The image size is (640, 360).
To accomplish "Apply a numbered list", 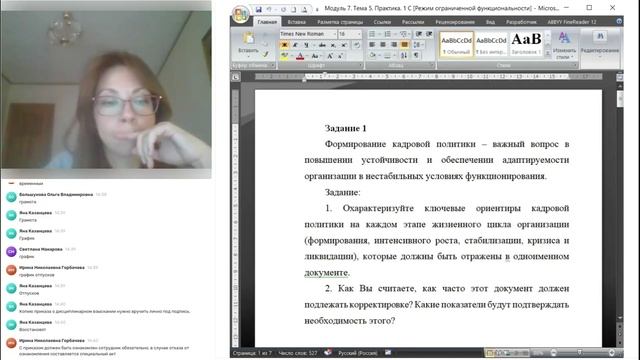I will pos(388,34).
